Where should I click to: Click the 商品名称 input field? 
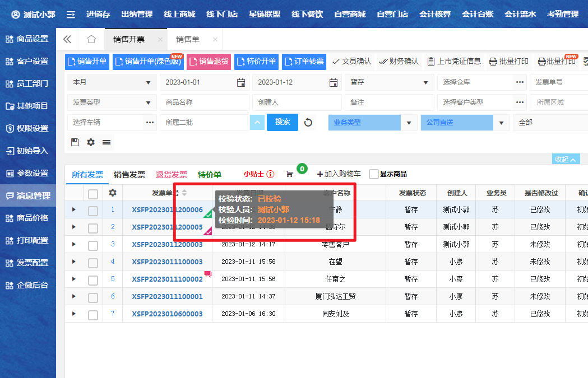pyautogui.click(x=204, y=102)
